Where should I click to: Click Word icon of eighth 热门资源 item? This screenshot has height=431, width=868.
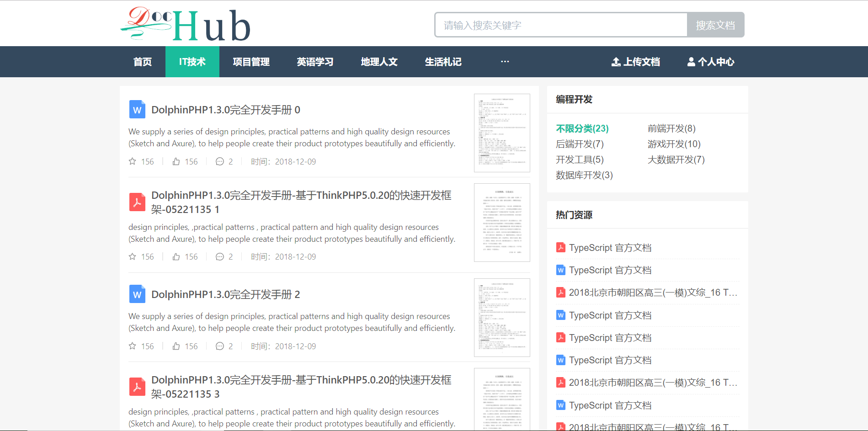561,405
